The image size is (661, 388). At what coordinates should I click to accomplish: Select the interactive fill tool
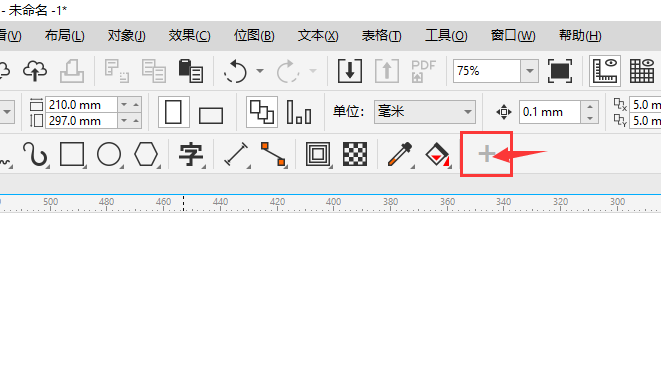437,154
